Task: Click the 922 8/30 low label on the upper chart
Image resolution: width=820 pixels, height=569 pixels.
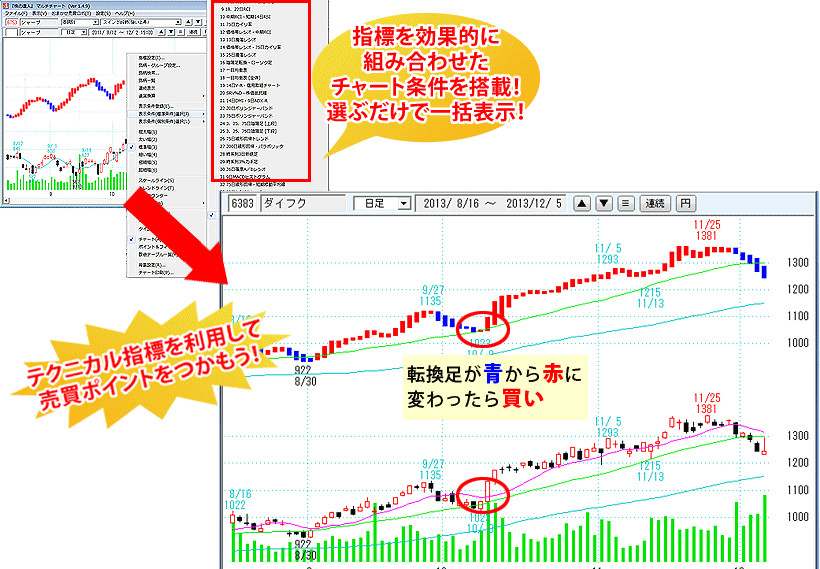Action: 305,375
